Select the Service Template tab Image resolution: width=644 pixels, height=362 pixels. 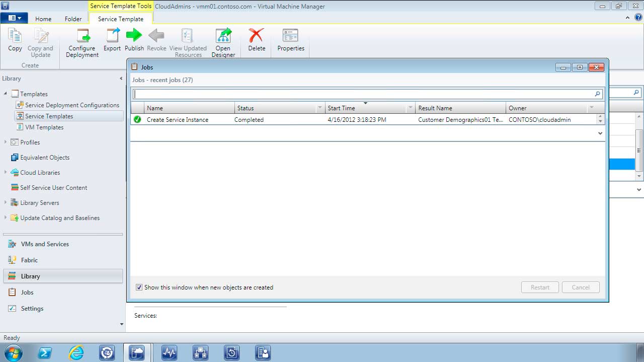[x=121, y=19]
